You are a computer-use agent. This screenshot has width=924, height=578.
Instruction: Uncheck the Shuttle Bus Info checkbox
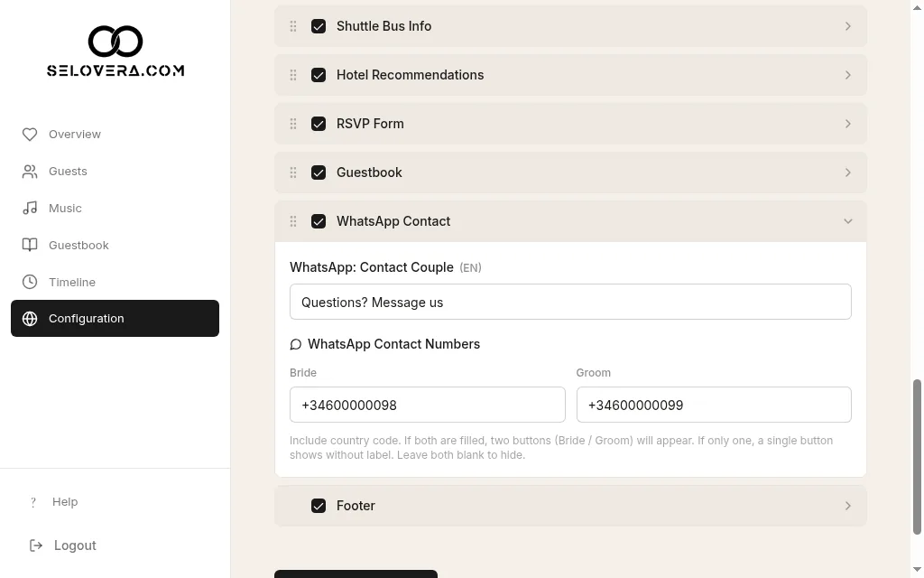(x=319, y=26)
